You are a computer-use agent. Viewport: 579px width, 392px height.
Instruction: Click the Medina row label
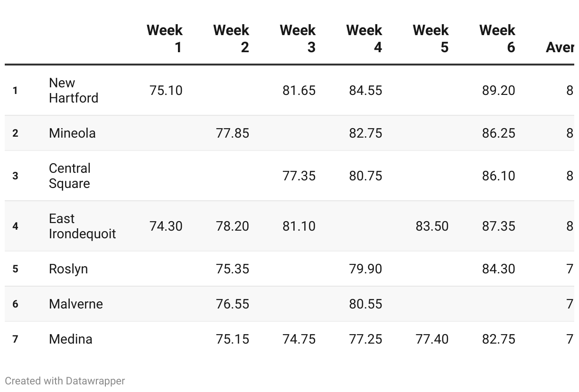click(x=71, y=339)
